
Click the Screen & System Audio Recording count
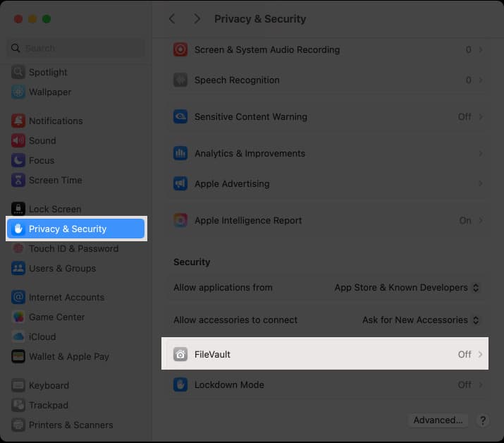click(x=468, y=49)
